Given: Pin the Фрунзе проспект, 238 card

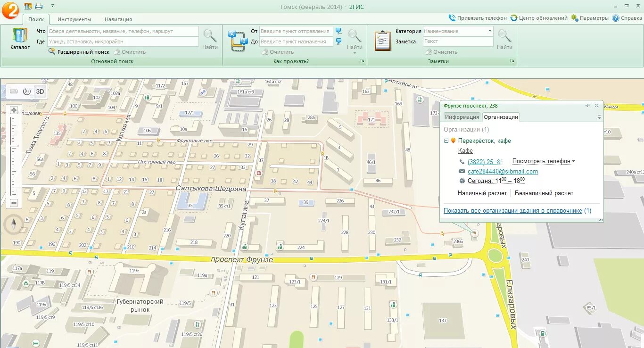Looking at the screenshot, I should [588, 106].
